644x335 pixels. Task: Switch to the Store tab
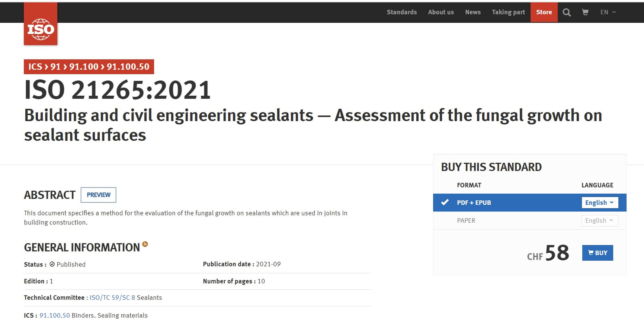544,12
